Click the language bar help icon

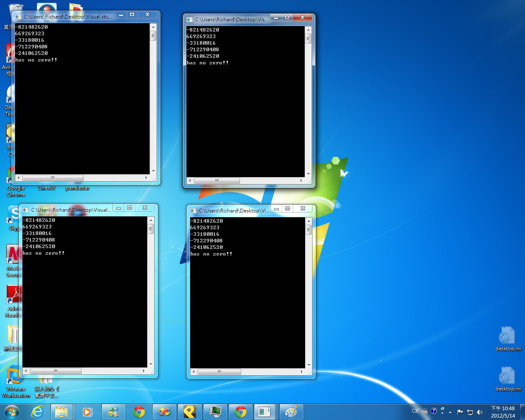coord(434,411)
